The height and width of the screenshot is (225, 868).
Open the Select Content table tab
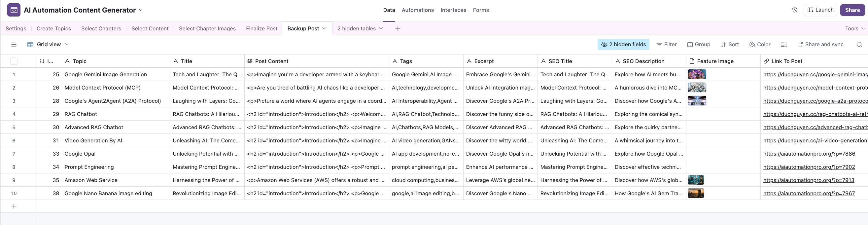[150, 29]
